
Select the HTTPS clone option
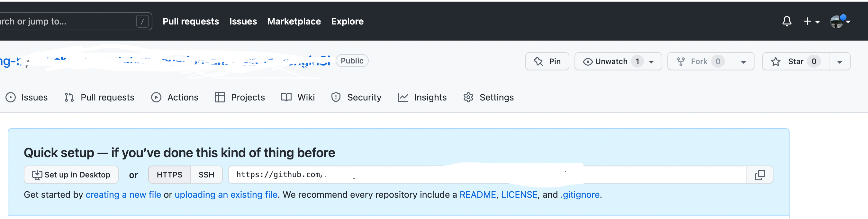click(169, 175)
